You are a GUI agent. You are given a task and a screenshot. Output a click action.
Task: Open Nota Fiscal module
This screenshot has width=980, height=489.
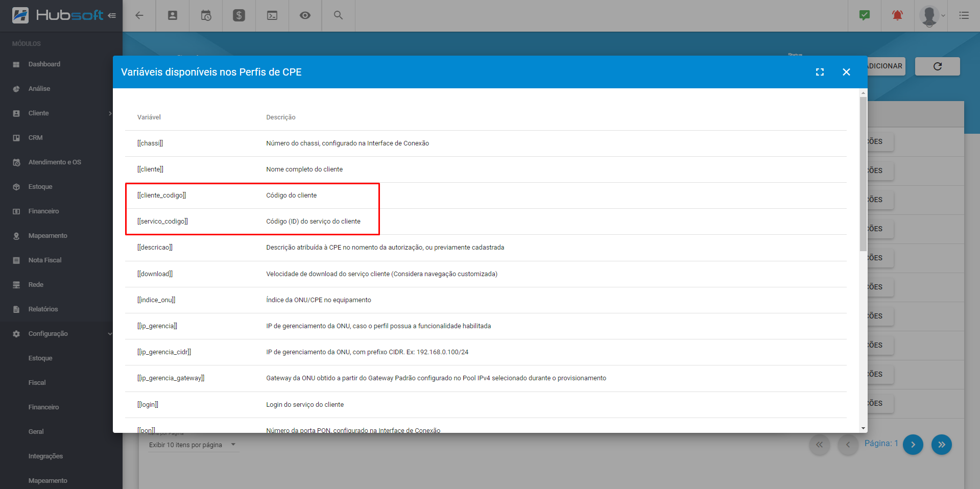click(45, 260)
